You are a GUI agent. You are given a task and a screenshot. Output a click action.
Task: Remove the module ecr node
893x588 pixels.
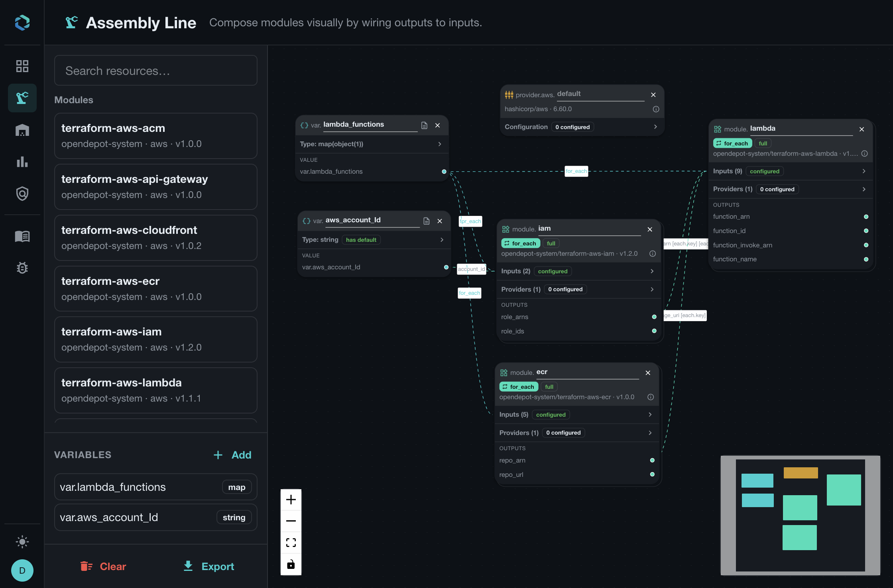pyautogui.click(x=648, y=373)
